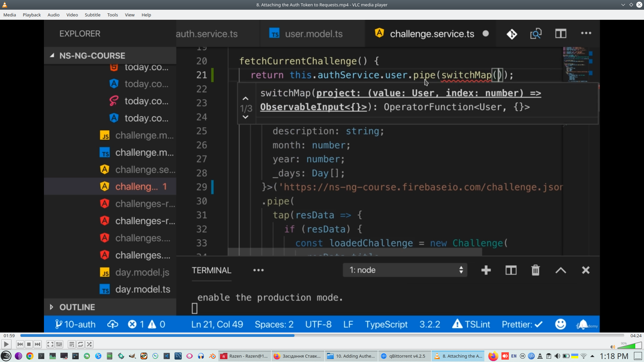Skip to the next media item
Screen dimensions: 644x362
click(x=38, y=344)
